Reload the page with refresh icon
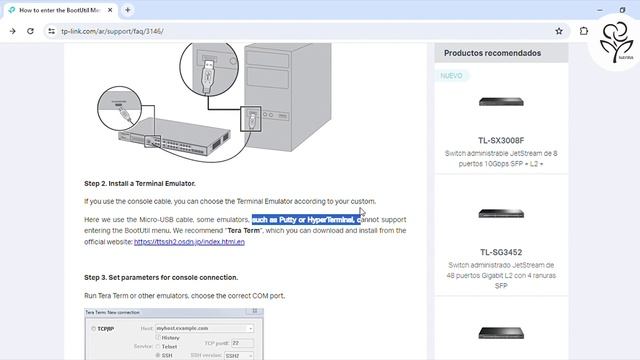Screen dimensions: 640x360 tap(30, 31)
